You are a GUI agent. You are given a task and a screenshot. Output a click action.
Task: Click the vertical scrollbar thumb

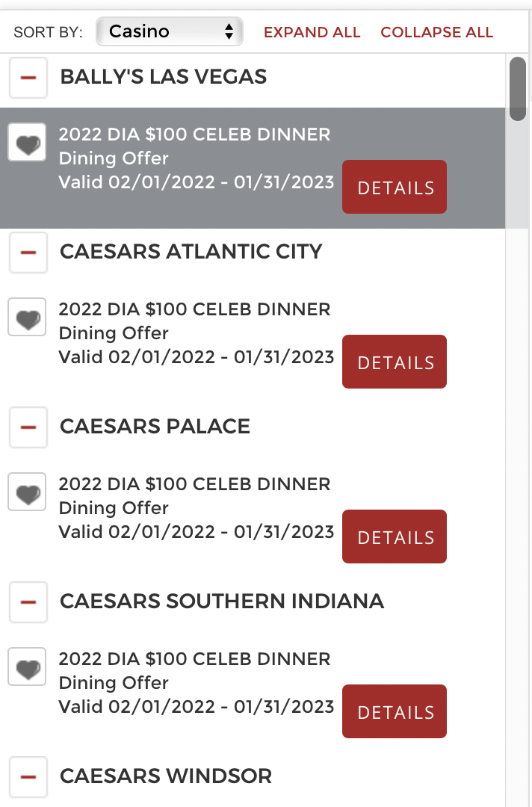pos(518,89)
